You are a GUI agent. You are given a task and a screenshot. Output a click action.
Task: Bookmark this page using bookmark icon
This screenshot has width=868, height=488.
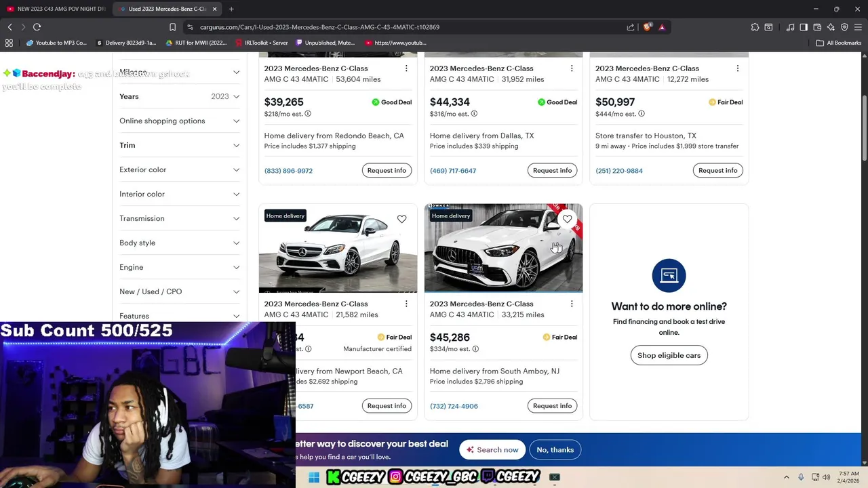click(x=172, y=27)
